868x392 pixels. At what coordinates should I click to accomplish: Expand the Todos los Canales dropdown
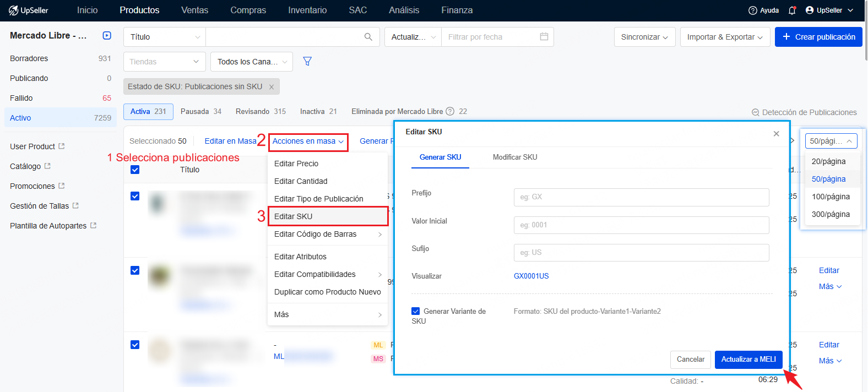coord(252,62)
